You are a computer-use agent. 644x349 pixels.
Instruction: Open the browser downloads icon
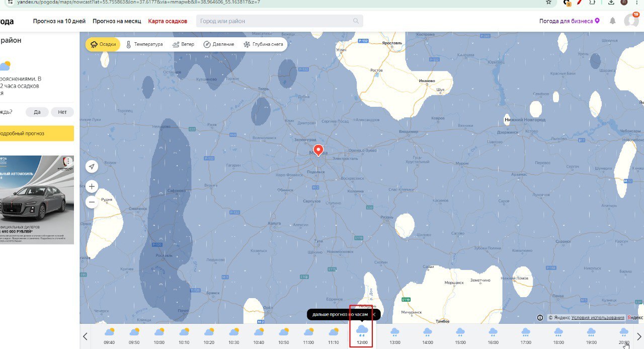click(611, 2)
